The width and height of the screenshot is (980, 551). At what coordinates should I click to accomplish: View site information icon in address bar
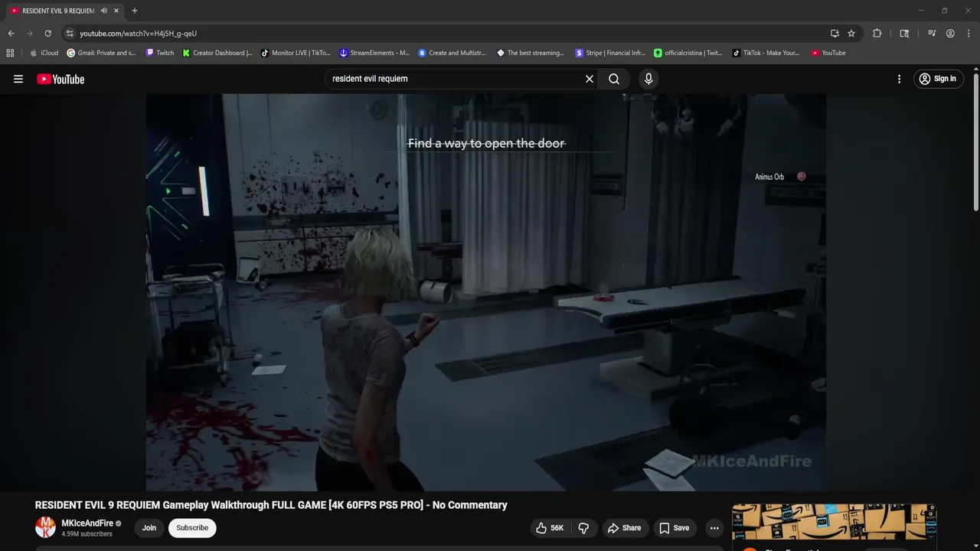coord(69,34)
